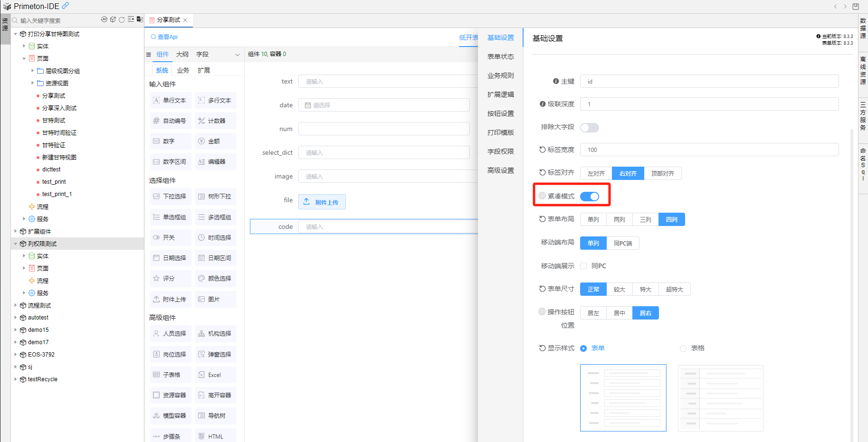Click the reset icon beside 标签宽度
Screen dimensions: 868x442
point(542,150)
